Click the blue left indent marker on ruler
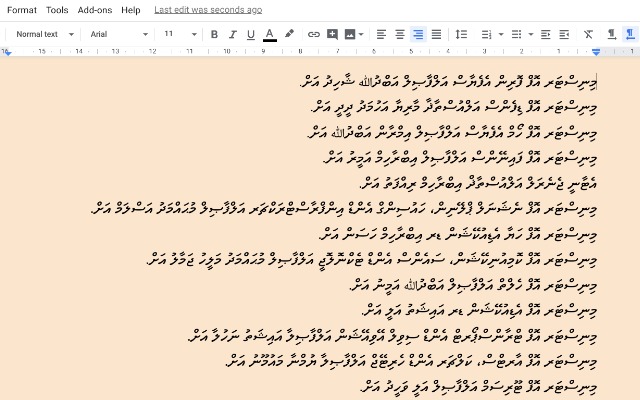The height and width of the screenshot is (400, 640). [x=7, y=52]
